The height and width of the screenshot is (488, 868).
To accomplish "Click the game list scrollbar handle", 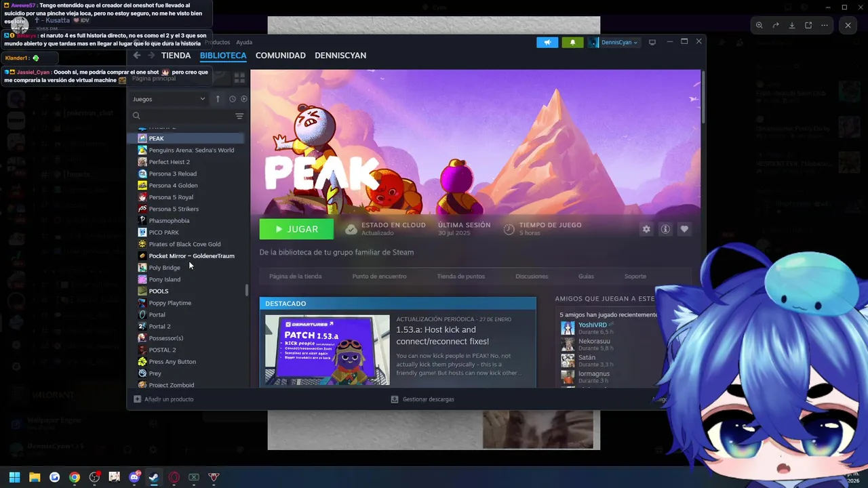I will pos(247,290).
